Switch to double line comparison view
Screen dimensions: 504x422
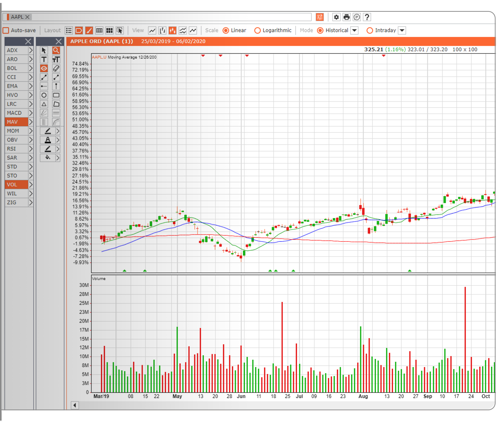tap(183, 30)
